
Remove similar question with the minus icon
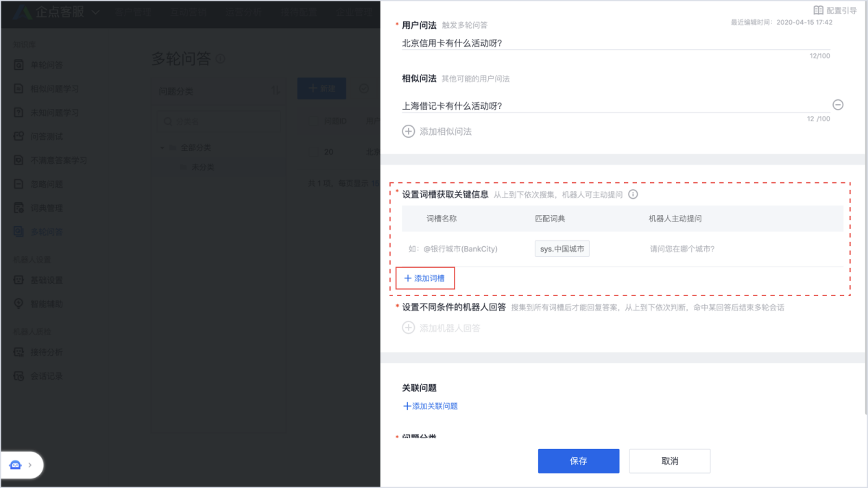click(x=837, y=105)
